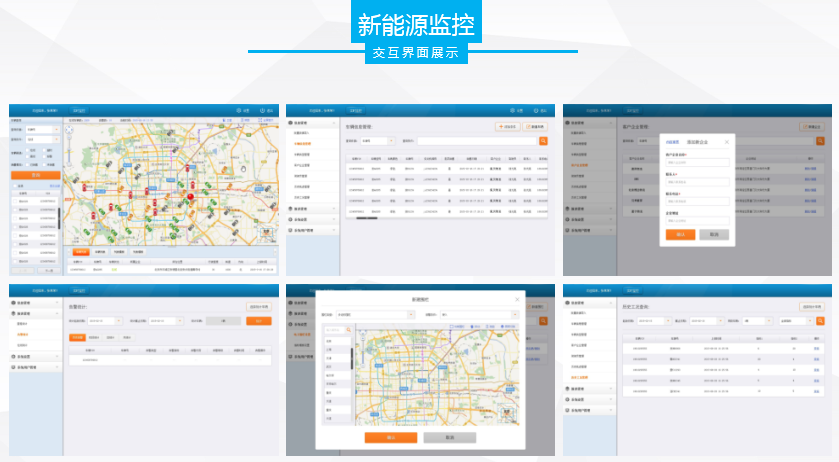Click the orange search icon in history query panel
Image resolution: width=839 pixels, height=462 pixels.
pyautogui.click(x=820, y=321)
